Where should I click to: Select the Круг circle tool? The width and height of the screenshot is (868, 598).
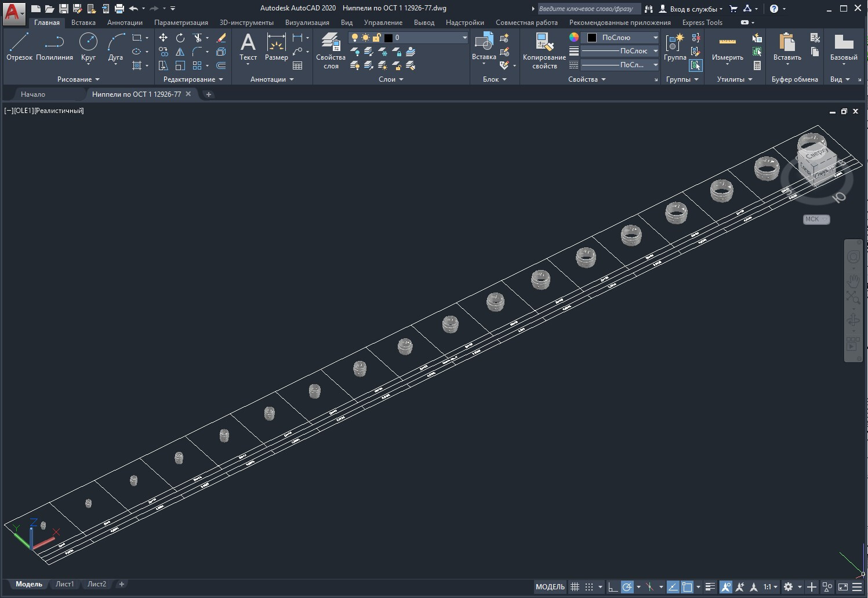pos(88,46)
